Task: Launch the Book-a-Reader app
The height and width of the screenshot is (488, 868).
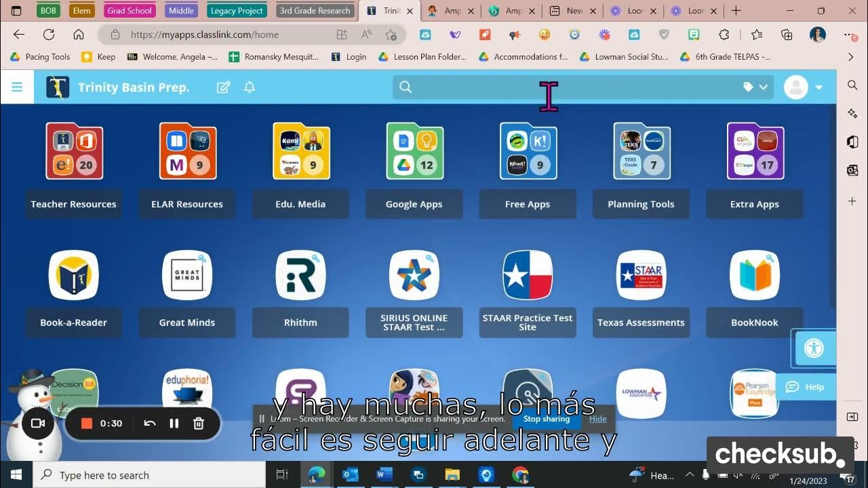Action: 74,275
